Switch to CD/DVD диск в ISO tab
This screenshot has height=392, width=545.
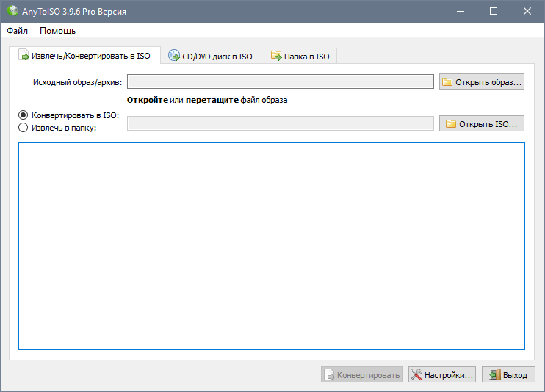tap(211, 56)
